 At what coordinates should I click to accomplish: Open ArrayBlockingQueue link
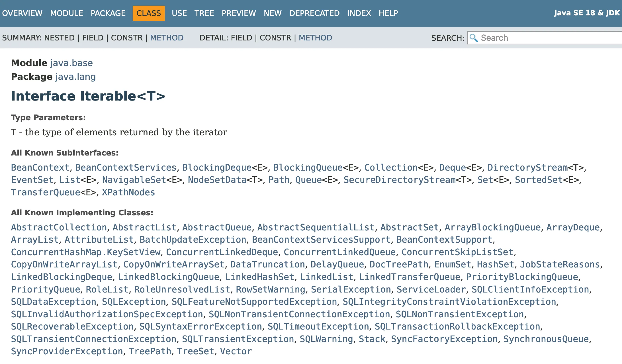[493, 227]
